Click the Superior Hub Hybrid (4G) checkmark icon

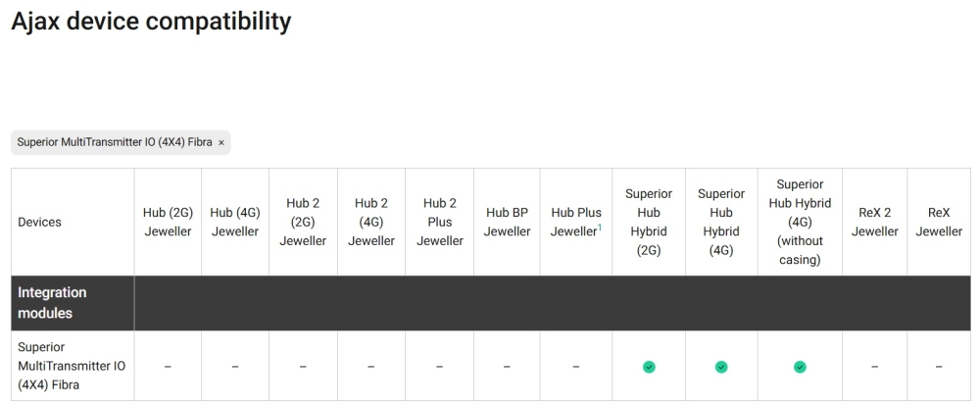pos(721,367)
